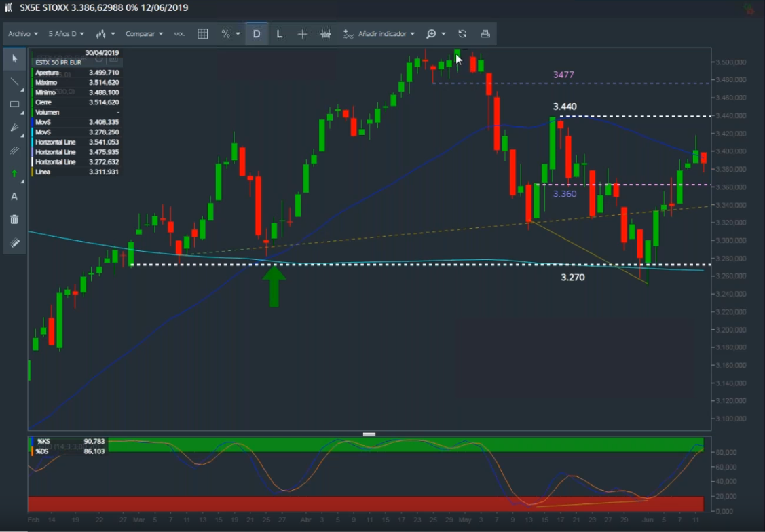Click the zoom magnifier icon
This screenshot has width=765, height=532.
click(431, 34)
